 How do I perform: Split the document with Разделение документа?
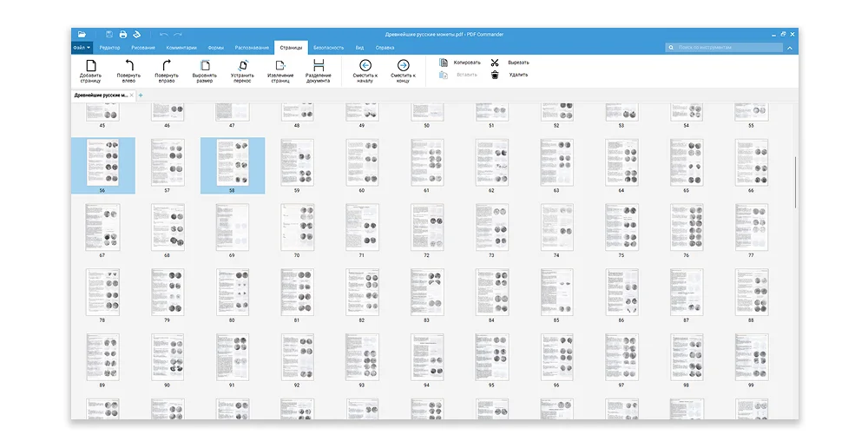(319, 71)
